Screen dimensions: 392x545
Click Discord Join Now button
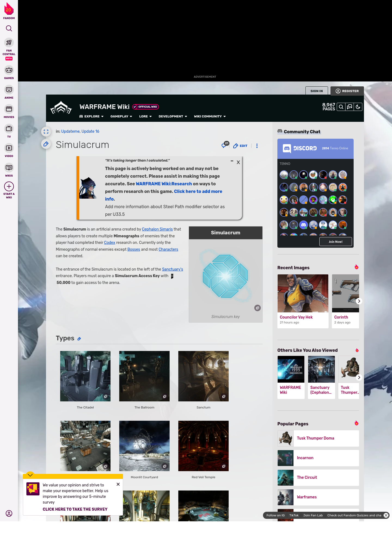[x=336, y=242]
